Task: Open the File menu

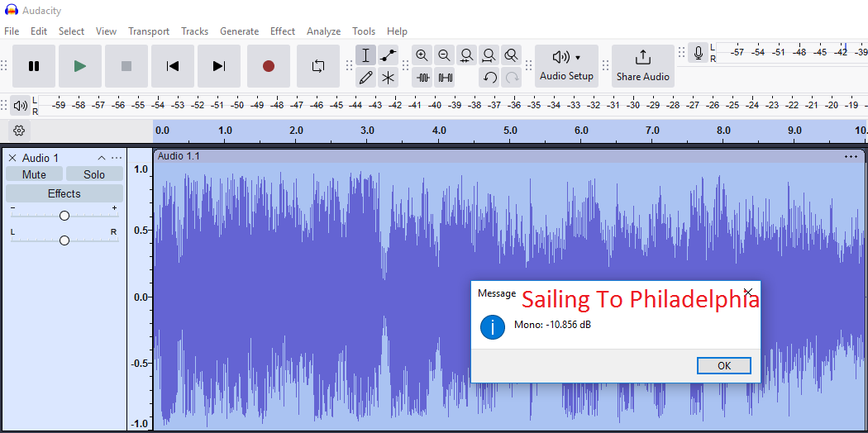Action: (x=12, y=31)
